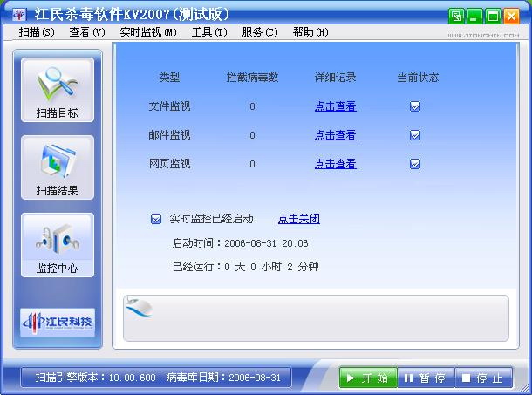The height and width of the screenshot is (395, 532).
Task: Click the 网页监视 intercepted virus count 0
Action: 252,165
